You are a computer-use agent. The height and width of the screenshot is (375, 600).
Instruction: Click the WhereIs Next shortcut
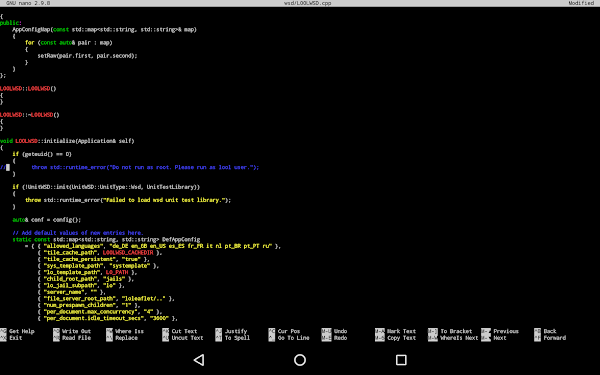click(459, 338)
